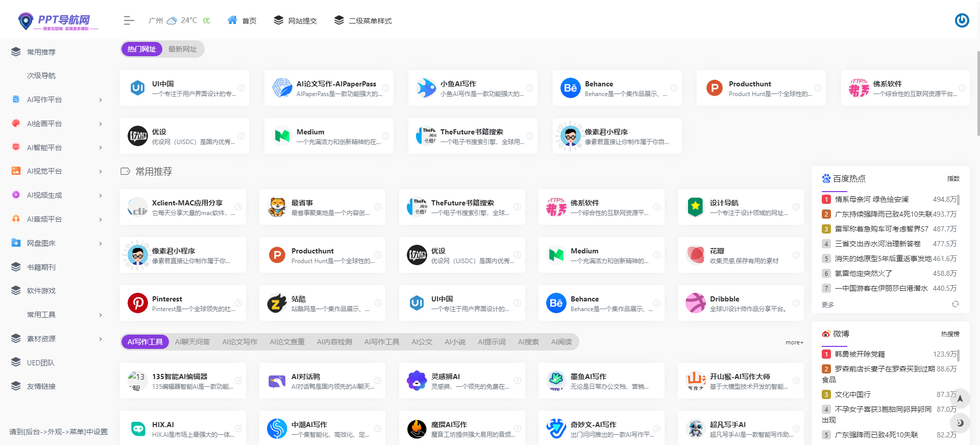Open 二级菜单样式 in the top navigation
The height and width of the screenshot is (445, 980).
tap(363, 20)
